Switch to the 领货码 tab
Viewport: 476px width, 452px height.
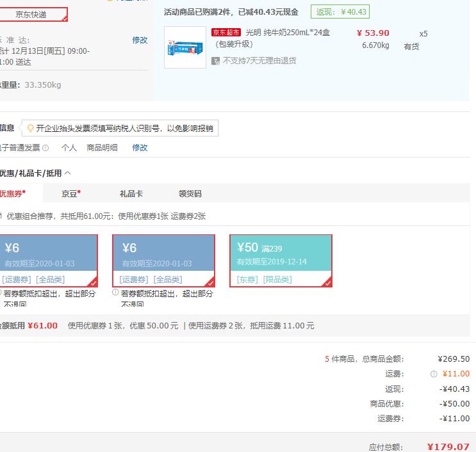pyautogui.click(x=190, y=193)
